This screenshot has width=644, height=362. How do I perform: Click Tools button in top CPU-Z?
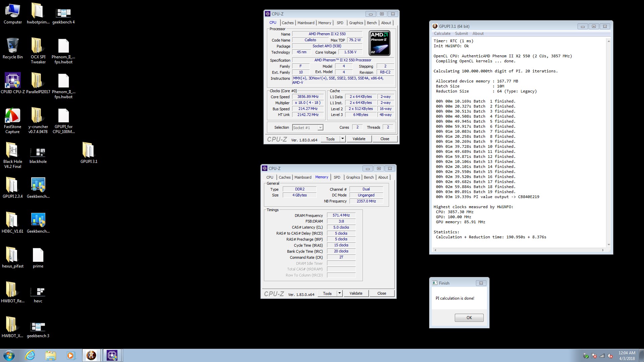(x=330, y=139)
